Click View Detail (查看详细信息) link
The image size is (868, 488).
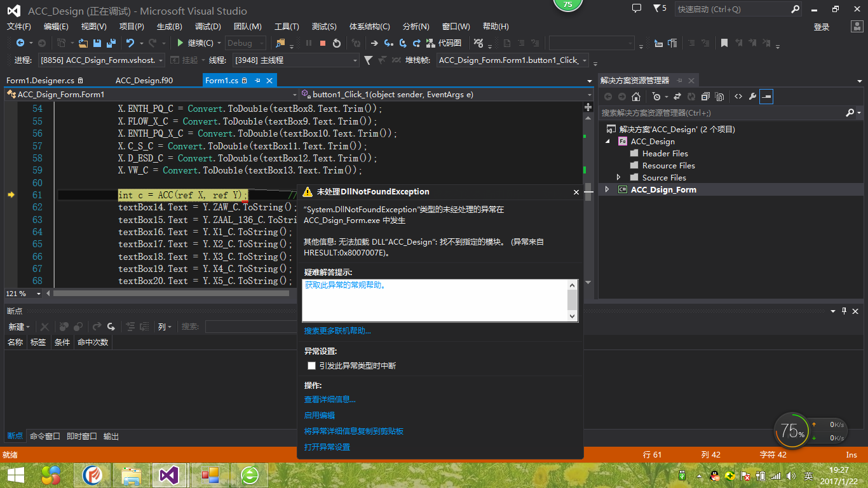point(330,400)
